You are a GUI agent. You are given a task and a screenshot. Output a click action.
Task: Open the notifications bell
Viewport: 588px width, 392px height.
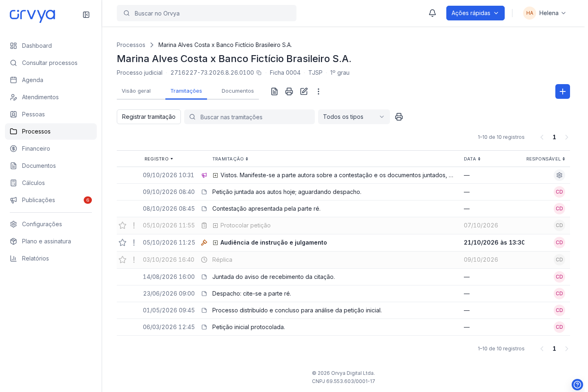click(x=432, y=13)
